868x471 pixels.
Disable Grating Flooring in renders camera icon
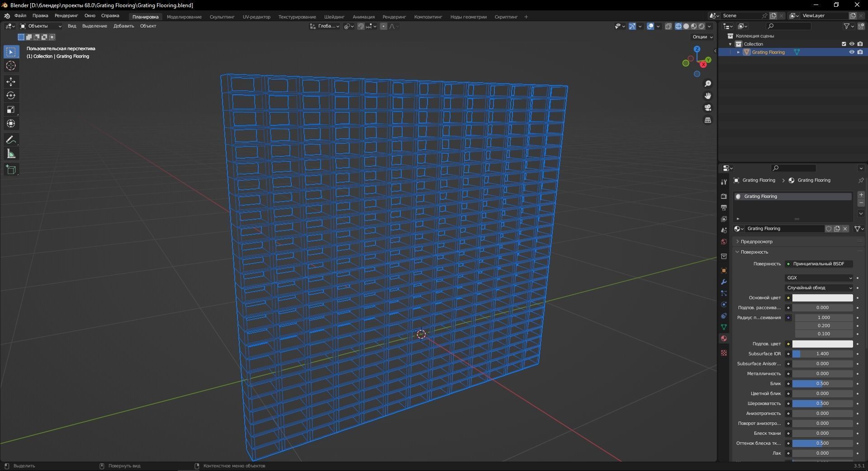(x=860, y=52)
